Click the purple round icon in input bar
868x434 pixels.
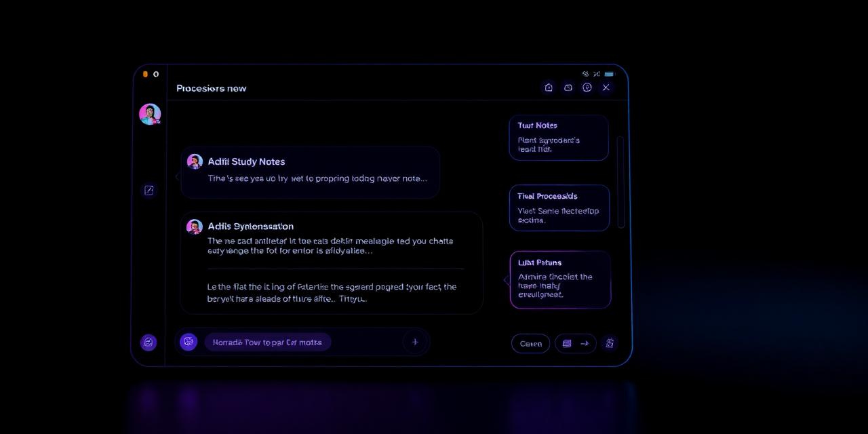(189, 342)
